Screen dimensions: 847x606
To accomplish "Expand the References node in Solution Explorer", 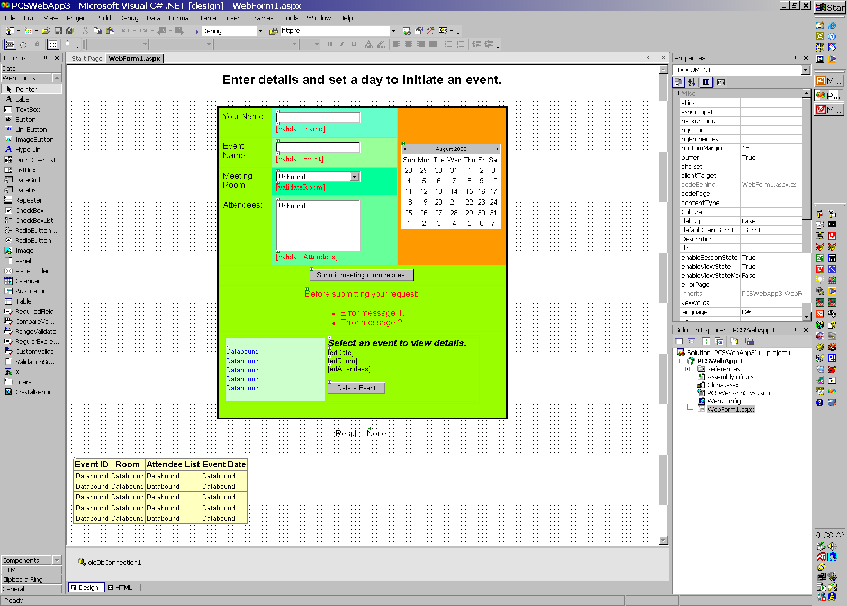I will click(x=687, y=369).
